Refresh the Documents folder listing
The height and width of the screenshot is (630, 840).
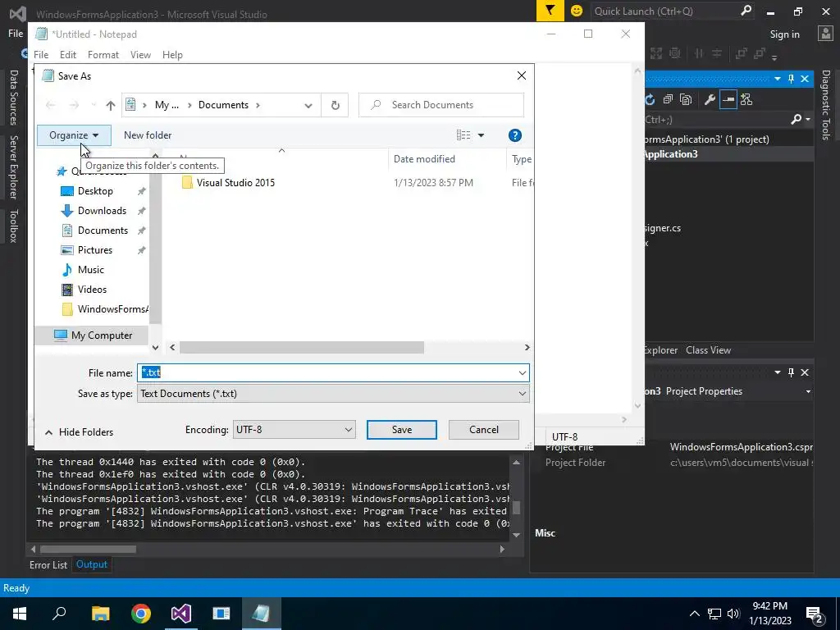click(336, 105)
